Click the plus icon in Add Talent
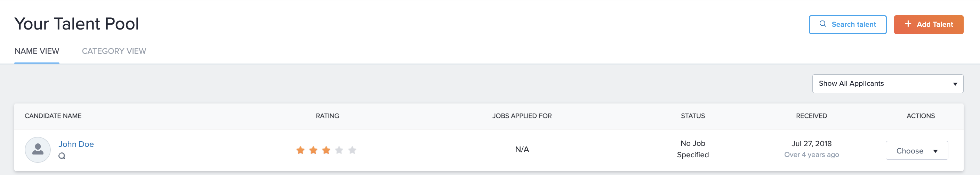This screenshot has width=980, height=175. 908,24
